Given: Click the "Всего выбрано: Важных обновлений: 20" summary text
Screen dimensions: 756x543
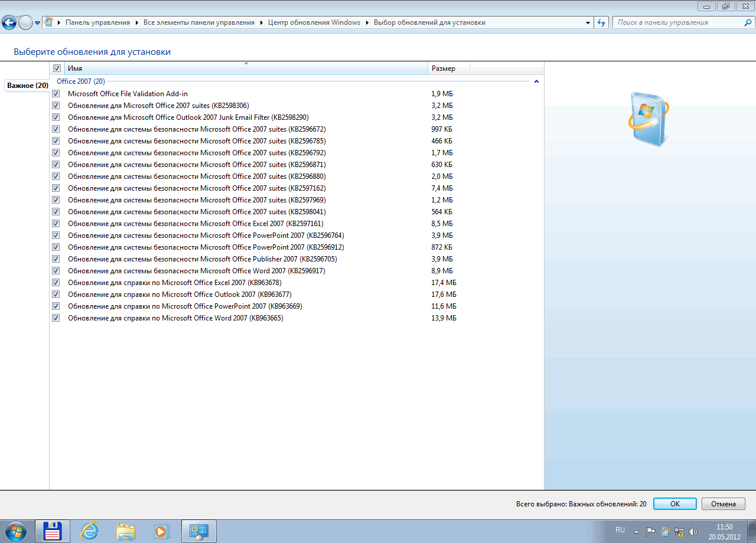Looking at the screenshot, I should coord(581,504).
